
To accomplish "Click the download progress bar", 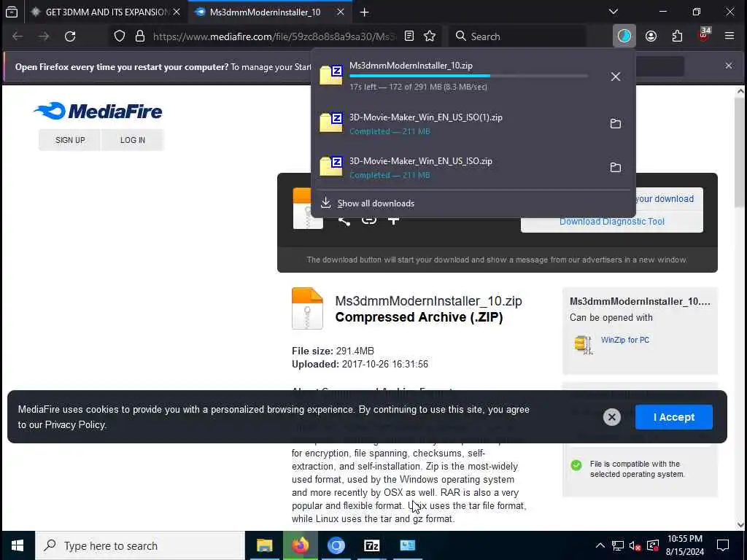I will click(468, 76).
